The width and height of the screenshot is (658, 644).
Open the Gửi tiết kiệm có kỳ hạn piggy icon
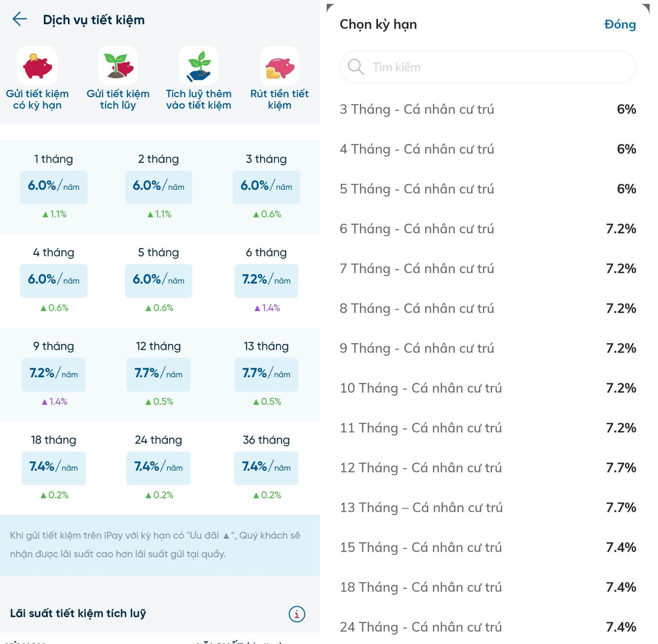pyautogui.click(x=37, y=66)
